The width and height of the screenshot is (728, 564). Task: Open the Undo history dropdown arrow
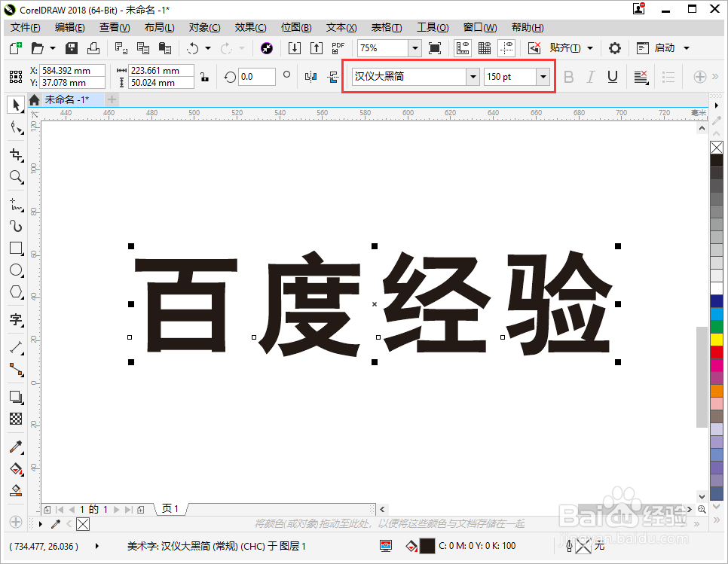click(208, 47)
